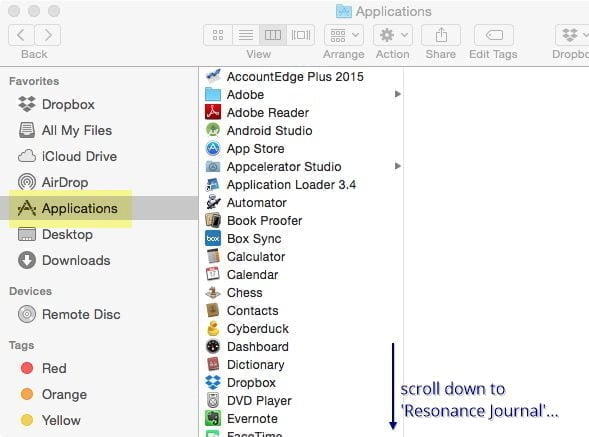Screen dimensions: 589x437
Task: Click the 'Cyberduck' file name
Action: point(258,329)
